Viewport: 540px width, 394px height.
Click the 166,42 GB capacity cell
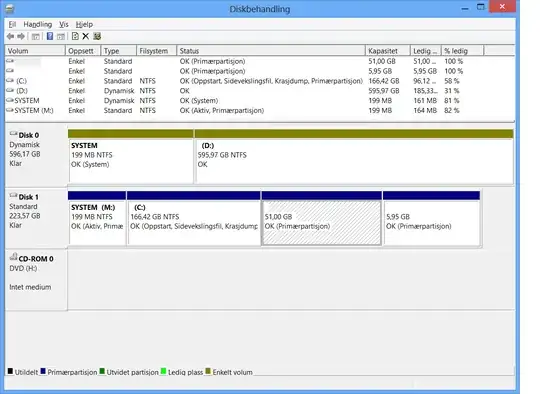pyautogui.click(x=384, y=81)
